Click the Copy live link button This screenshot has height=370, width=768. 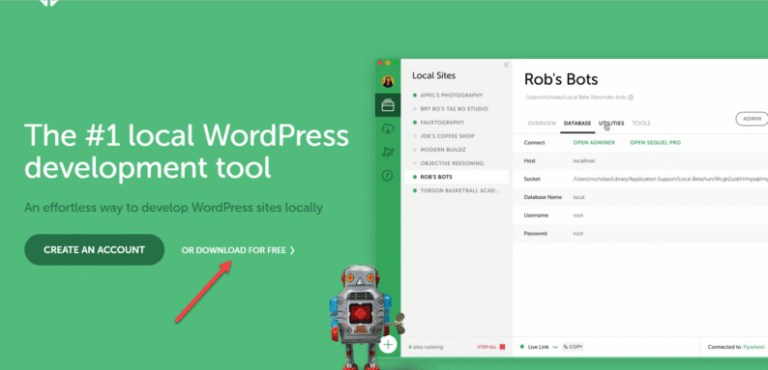573,347
